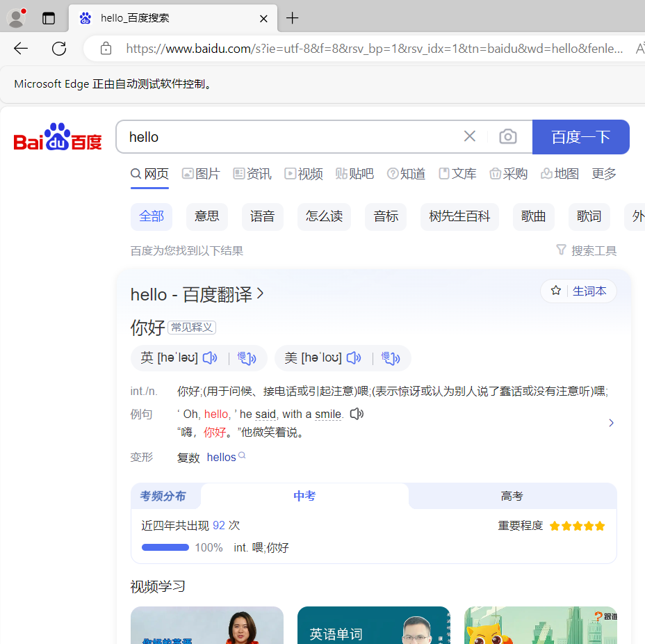Image resolution: width=645 pixels, height=644 pixels.
Task: Select the 歌词 filter chip
Action: 589,216
